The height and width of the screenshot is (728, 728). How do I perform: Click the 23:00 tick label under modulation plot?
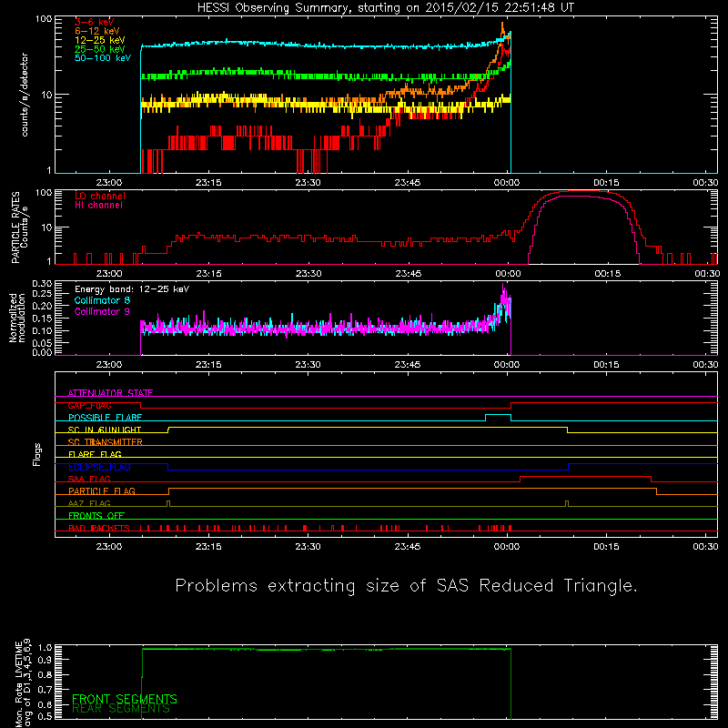point(109,365)
